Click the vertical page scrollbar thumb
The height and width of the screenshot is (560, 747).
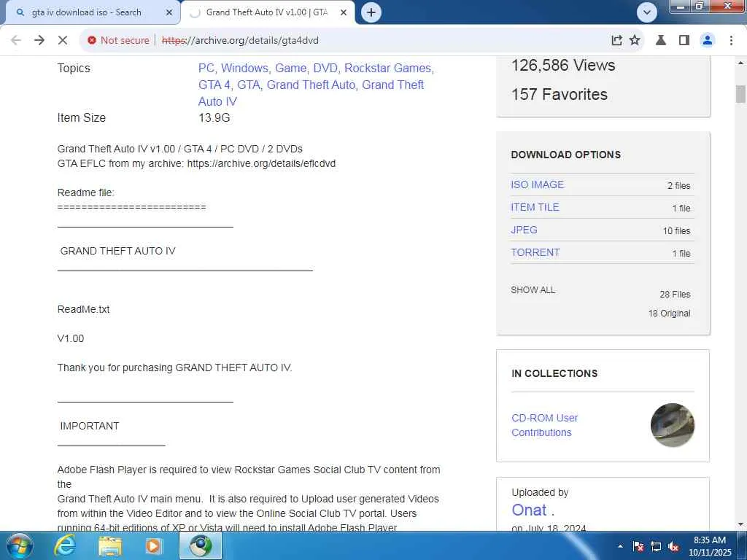[740, 94]
